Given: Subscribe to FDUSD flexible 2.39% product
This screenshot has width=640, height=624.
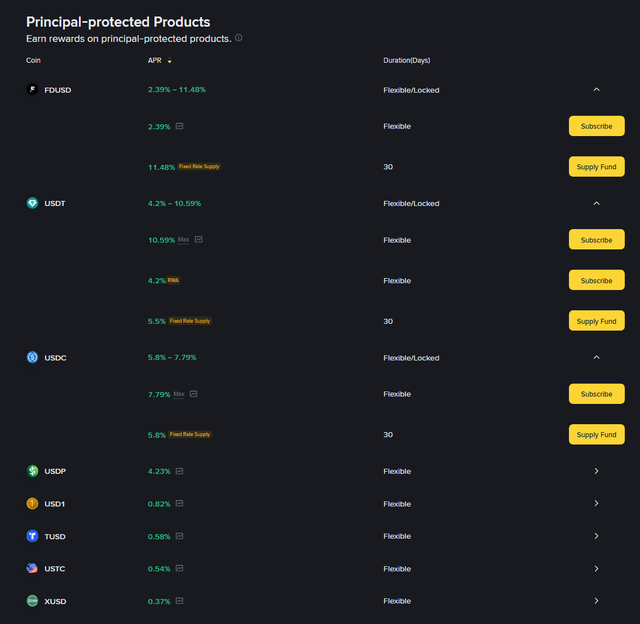Looking at the screenshot, I should point(596,127).
